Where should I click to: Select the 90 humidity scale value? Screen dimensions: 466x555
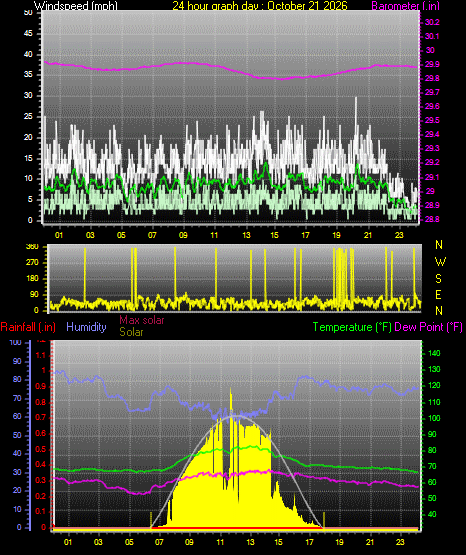[17, 361]
